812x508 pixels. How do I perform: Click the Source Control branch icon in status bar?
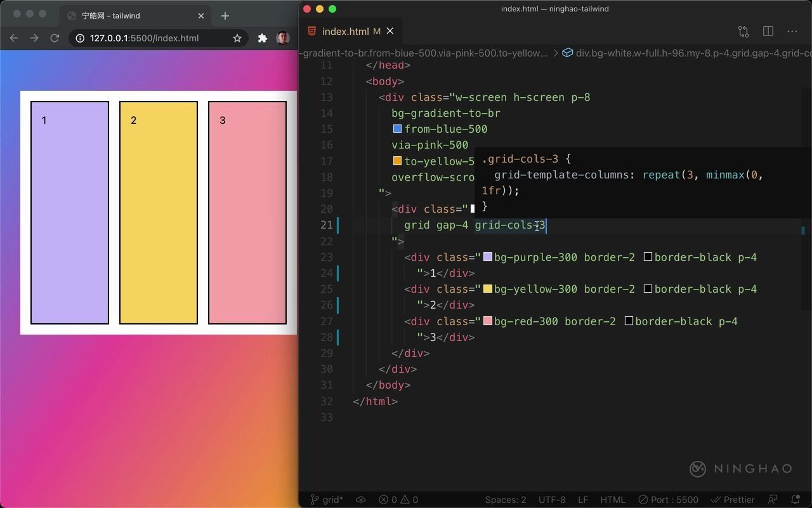[315, 500]
